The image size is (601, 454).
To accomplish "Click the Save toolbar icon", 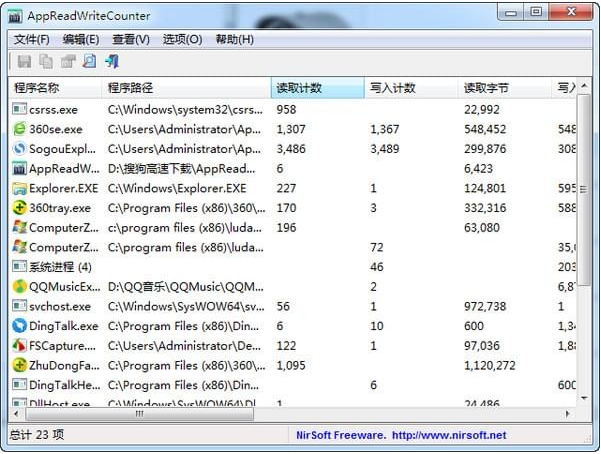I will click(25, 61).
